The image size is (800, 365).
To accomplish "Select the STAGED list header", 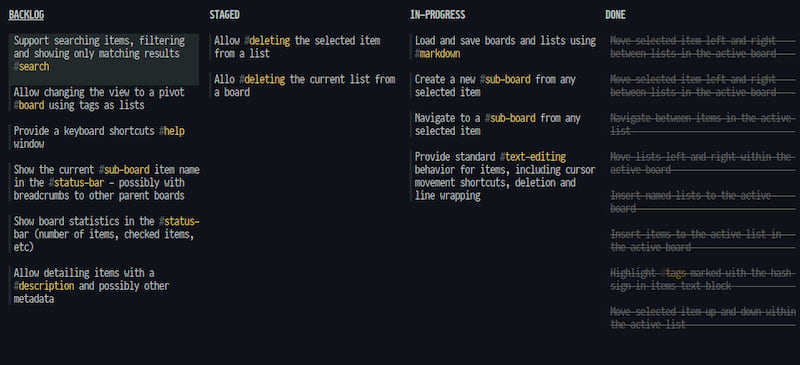I will click(224, 15).
